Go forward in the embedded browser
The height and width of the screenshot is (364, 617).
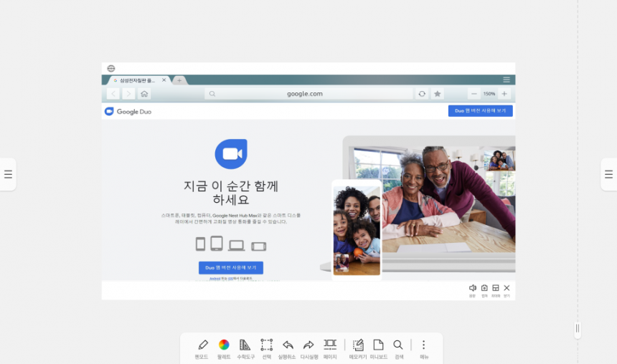tap(128, 94)
